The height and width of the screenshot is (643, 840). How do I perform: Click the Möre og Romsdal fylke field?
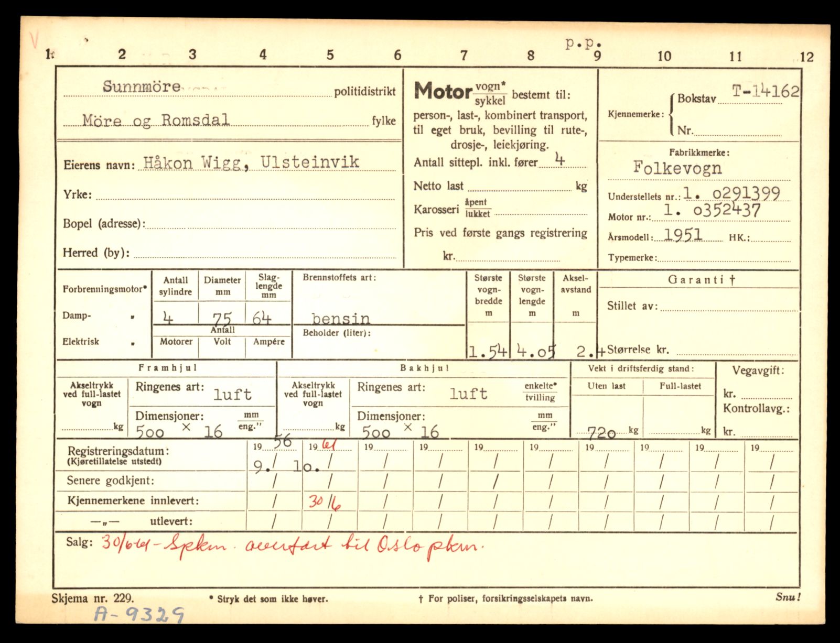pos(156,121)
